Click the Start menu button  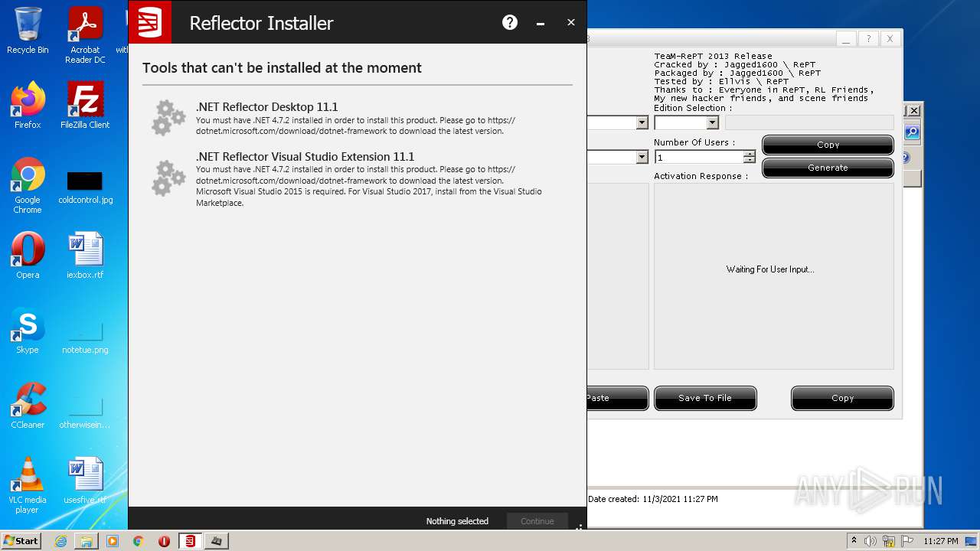coord(21,541)
